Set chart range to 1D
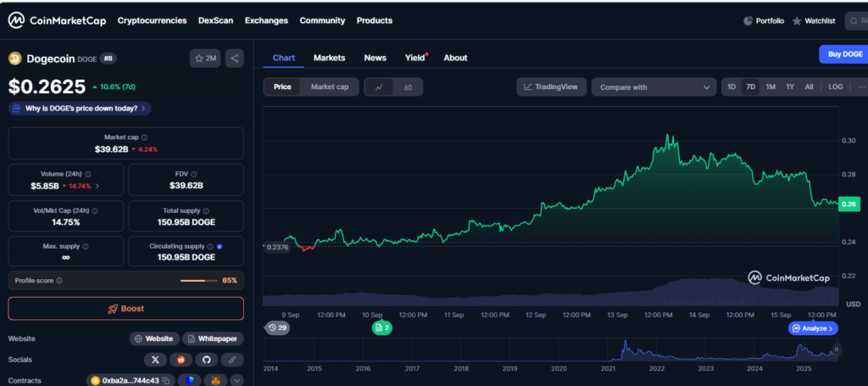This screenshot has height=386, width=868. pyautogui.click(x=732, y=87)
